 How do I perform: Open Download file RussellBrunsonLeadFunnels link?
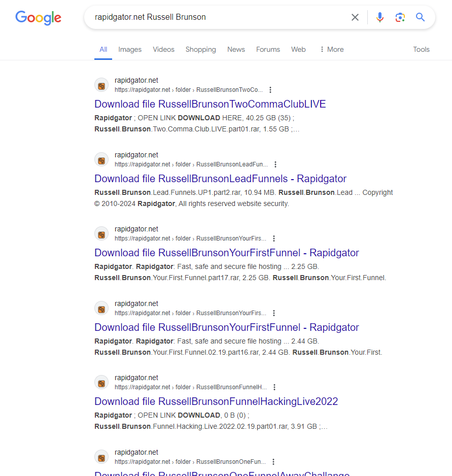coord(220,179)
